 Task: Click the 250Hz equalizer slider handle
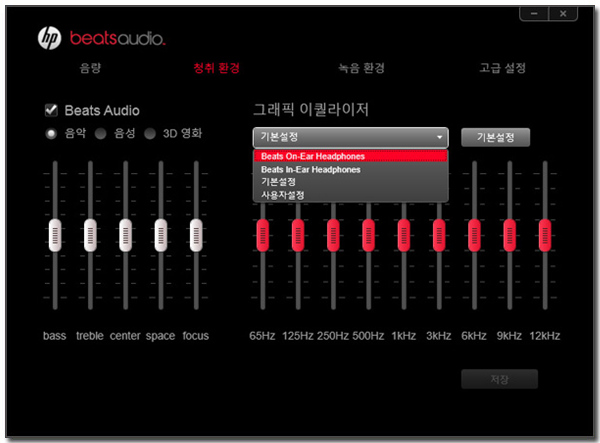[333, 235]
